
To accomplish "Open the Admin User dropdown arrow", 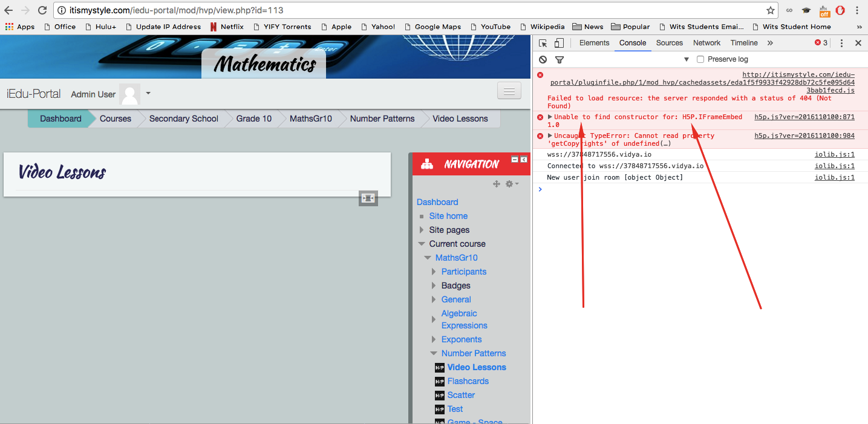I will pos(148,94).
